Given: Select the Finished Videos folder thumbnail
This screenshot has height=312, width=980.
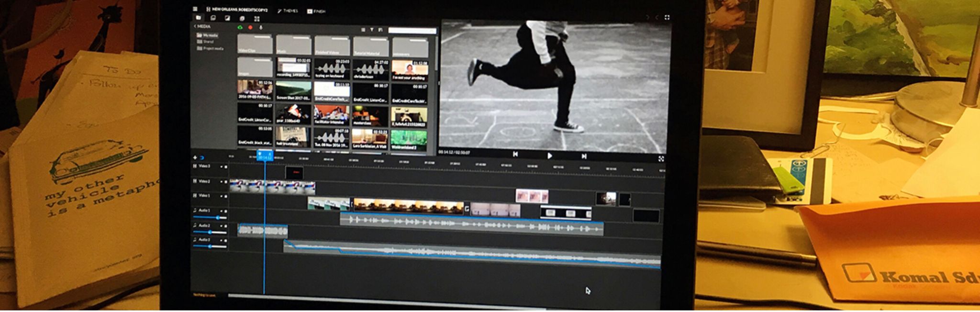Looking at the screenshot, I should (x=332, y=46).
